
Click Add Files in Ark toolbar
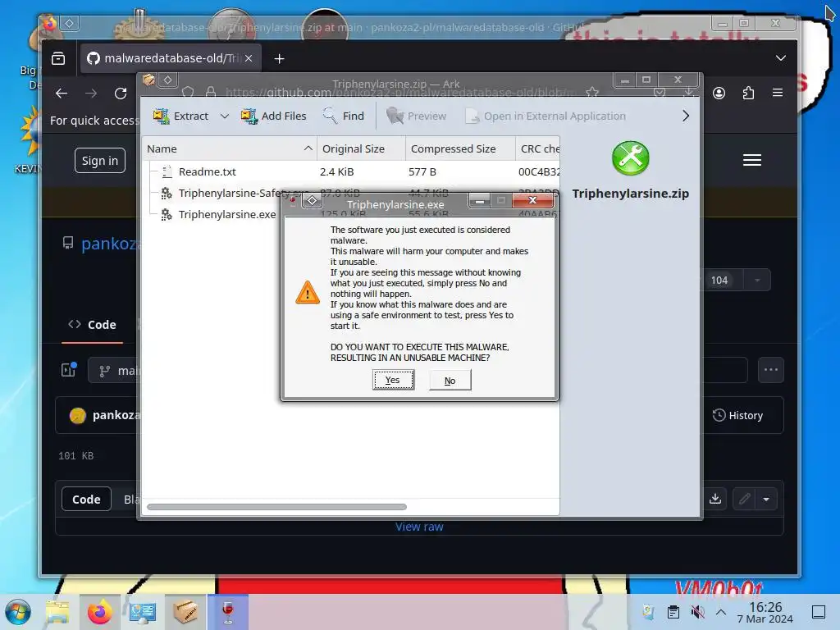(x=274, y=116)
